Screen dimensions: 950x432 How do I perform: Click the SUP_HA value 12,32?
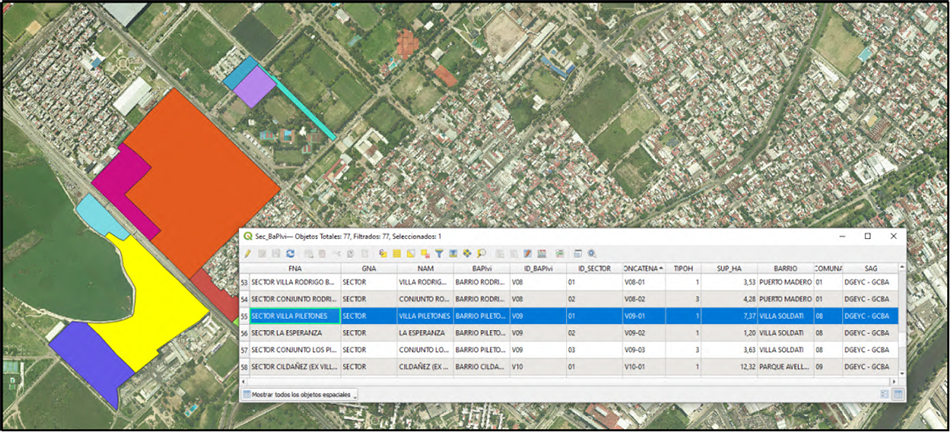click(729, 367)
